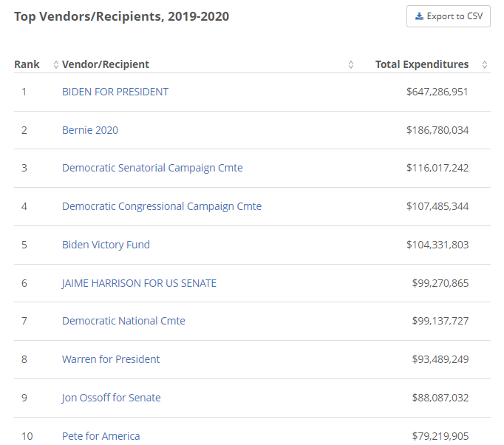This screenshot has height=445, width=504.
Task: Open Jon Ossoff for Senate link
Action: tap(111, 398)
